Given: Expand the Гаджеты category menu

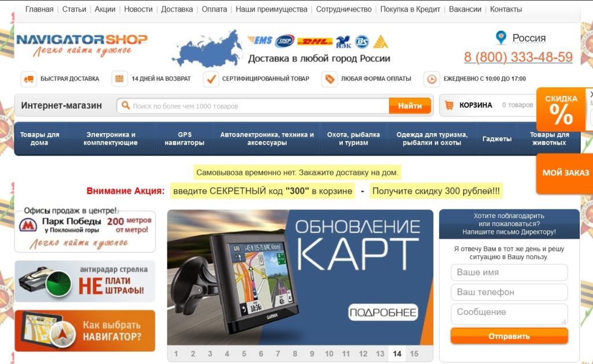Looking at the screenshot, I should pos(497,139).
